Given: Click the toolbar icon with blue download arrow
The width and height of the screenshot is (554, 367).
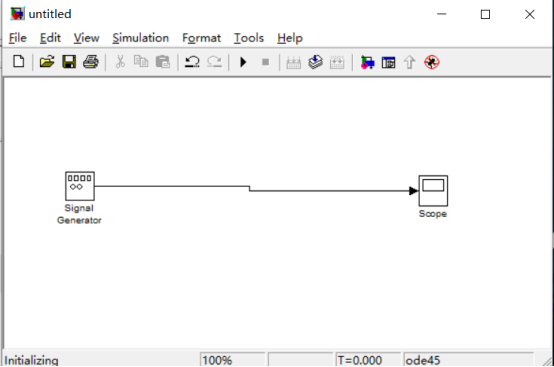Looking at the screenshot, I should coord(315,62).
